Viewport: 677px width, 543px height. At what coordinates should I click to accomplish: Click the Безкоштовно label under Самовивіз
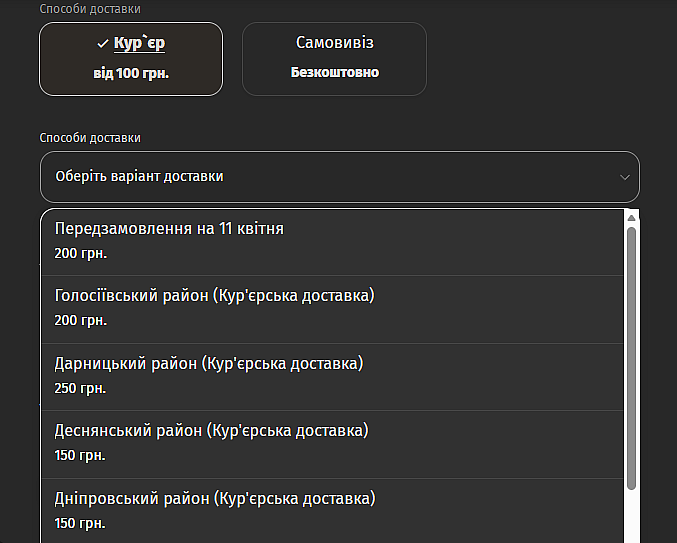(335, 73)
